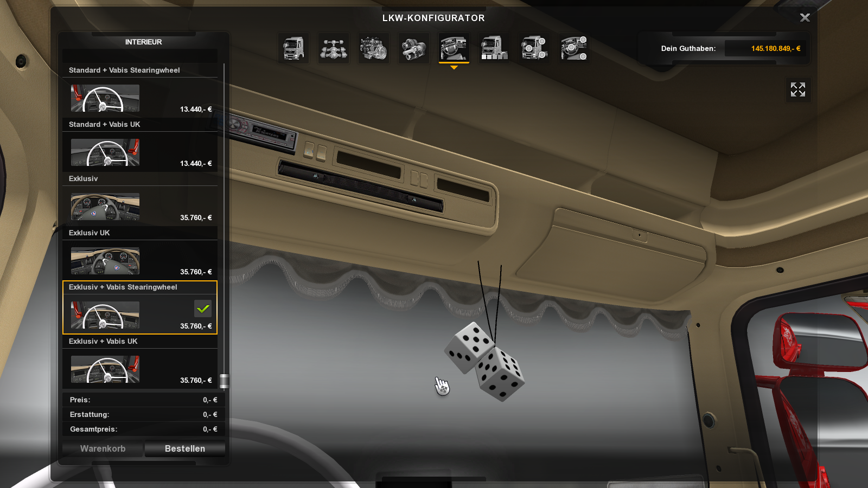Open the chassis configuration category
Viewport: 868px width, 488px height.
pos(334,48)
